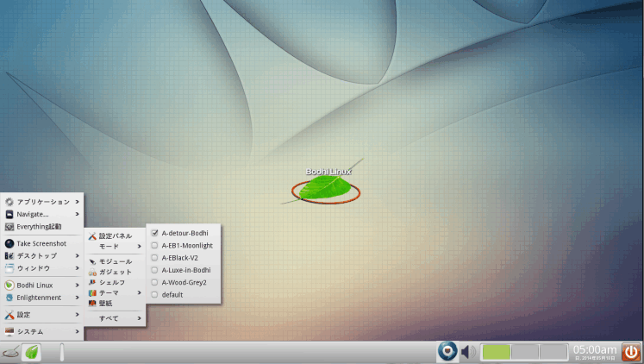Expand the Navigate... submenu arrow
The width and height of the screenshot is (644, 364).
pos(78,214)
